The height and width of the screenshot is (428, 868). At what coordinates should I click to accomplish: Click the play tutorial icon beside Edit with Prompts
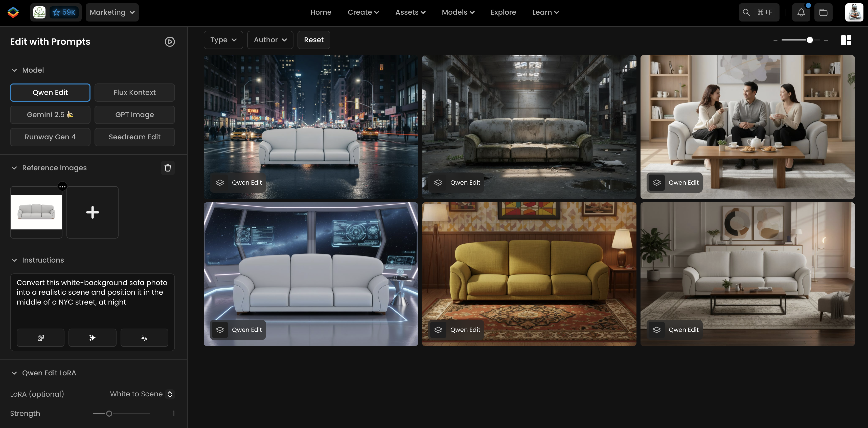pyautogui.click(x=170, y=41)
